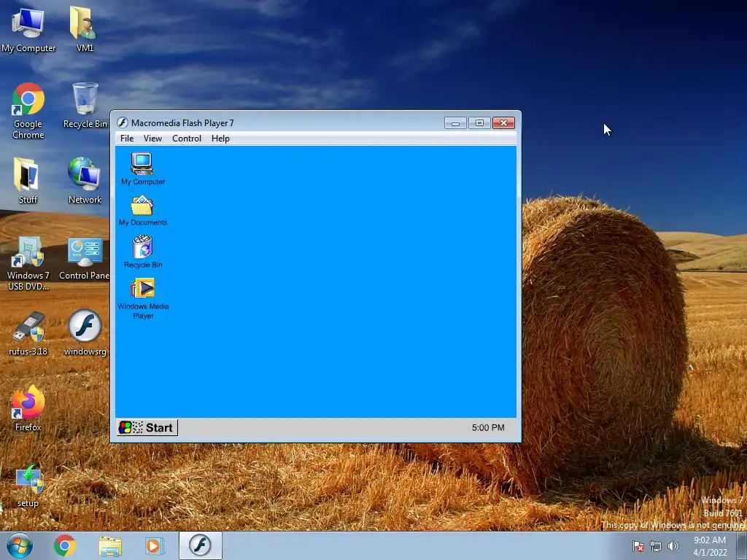The height and width of the screenshot is (560, 747).
Task: Select the Control Panel desktop icon
Action: coord(85,259)
